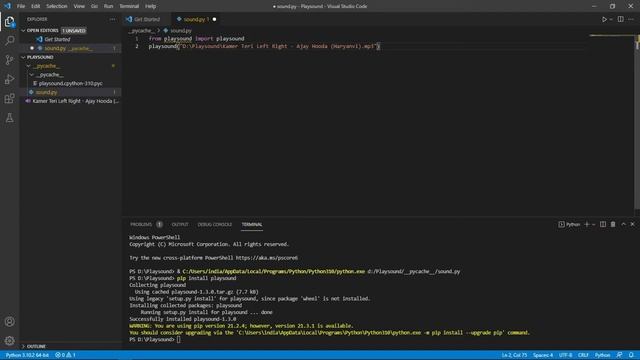Open the Terminal menu

click(129, 6)
